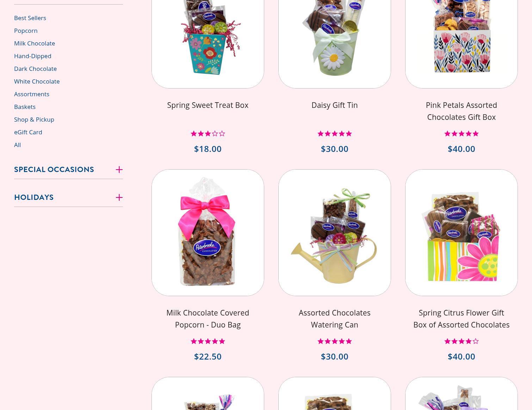Open the Milk Chocolate Popcorn Duo Bag image
532x410 pixels.
(x=208, y=233)
